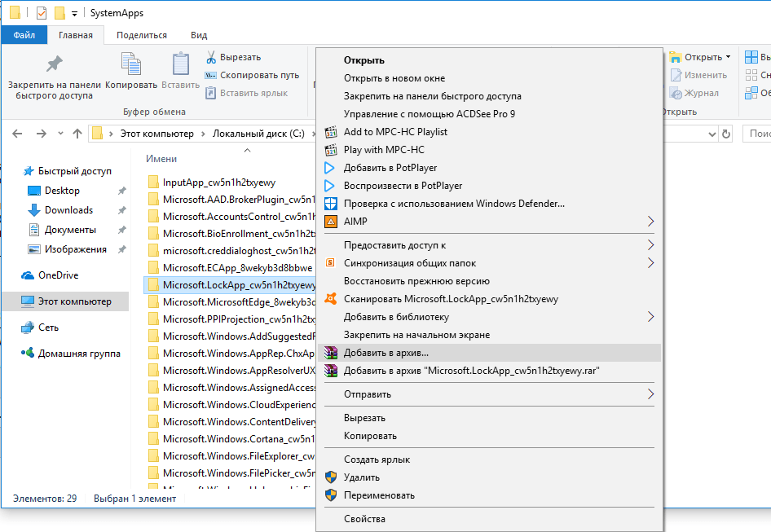
Task: Choose Восстановить прежнюю версию
Action: [489, 281]
